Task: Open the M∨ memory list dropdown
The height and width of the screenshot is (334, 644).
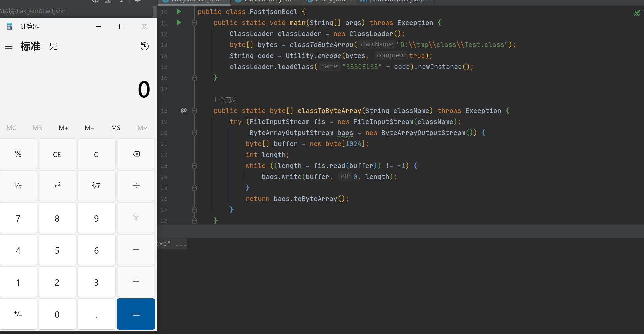Action: (142, 128)
